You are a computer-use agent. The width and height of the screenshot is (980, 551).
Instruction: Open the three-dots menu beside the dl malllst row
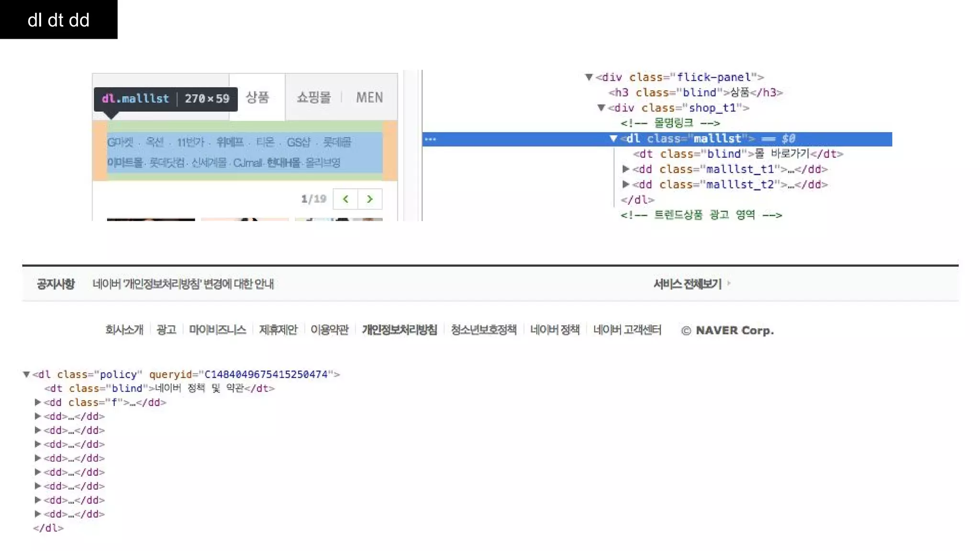pyautogui.click(x=430, y=139)
